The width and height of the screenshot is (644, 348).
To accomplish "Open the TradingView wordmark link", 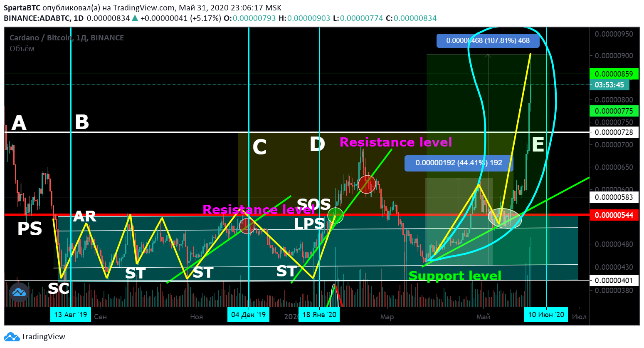I will click(x=43, y=337).
